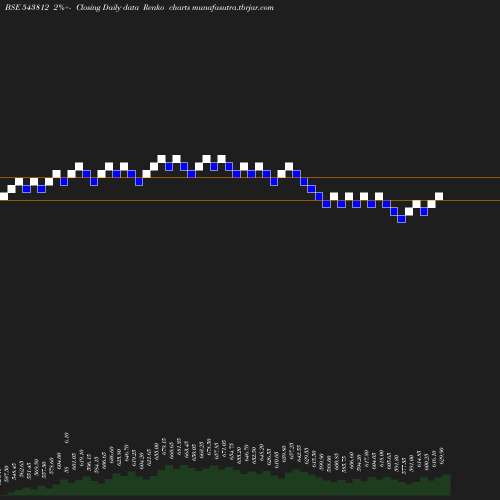This screenshot has height=500, width=500.
Task: Click the upper orange horizontal level line
Action: (x=250, y=178)
